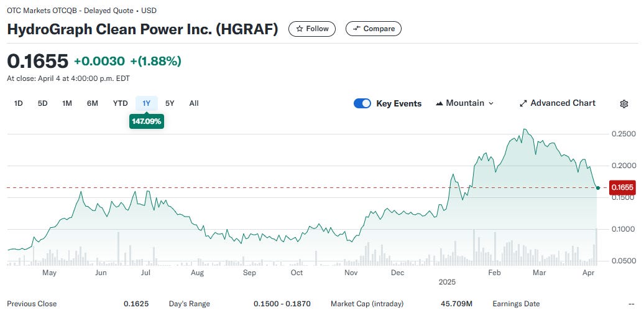Click the Aug x-axis label
This screenshot has height=310, width=644.
click(197, 273)
